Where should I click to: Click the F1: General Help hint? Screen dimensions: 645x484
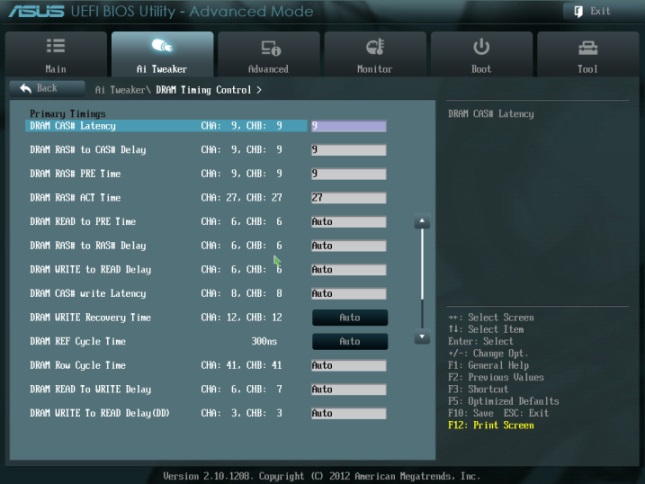[x=489, y=366]
